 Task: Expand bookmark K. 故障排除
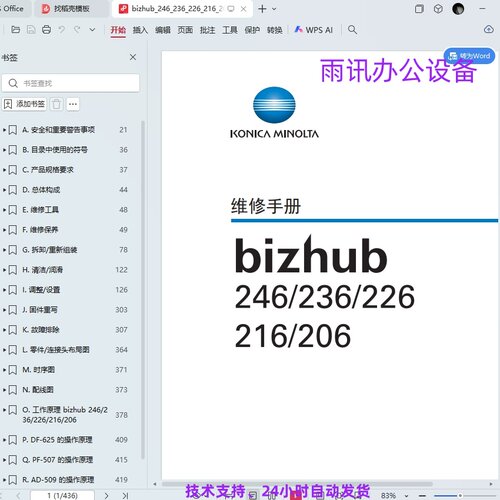point(4,330)
